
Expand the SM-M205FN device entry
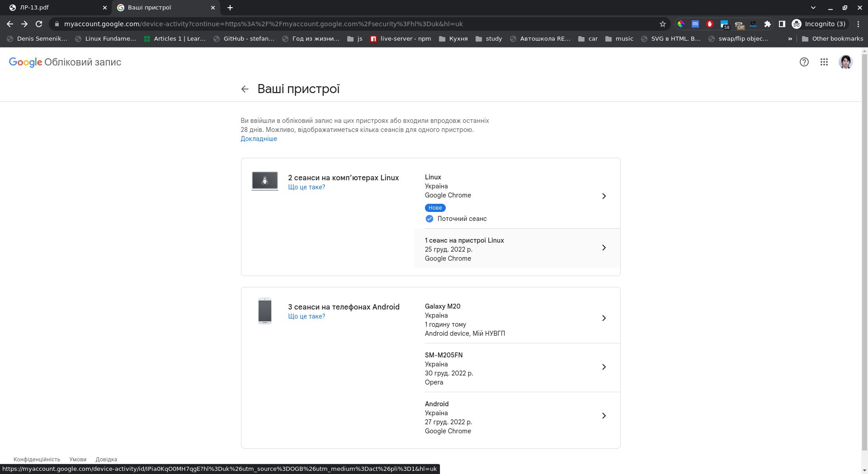coord(604,367)
